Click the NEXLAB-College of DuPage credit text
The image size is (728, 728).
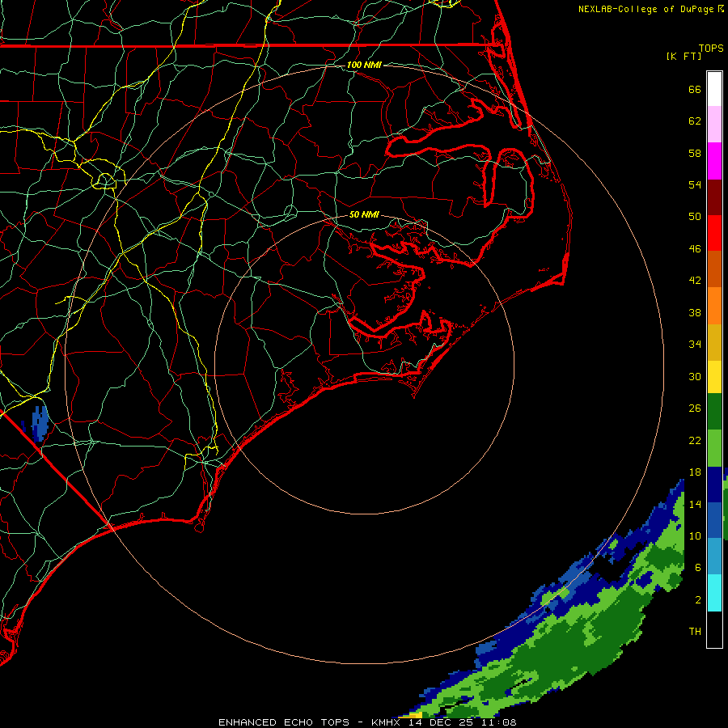click(647, 9)
